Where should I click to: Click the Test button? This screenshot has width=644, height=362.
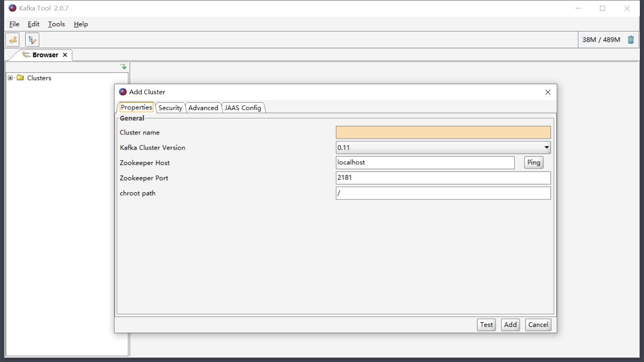click(486, 325)
